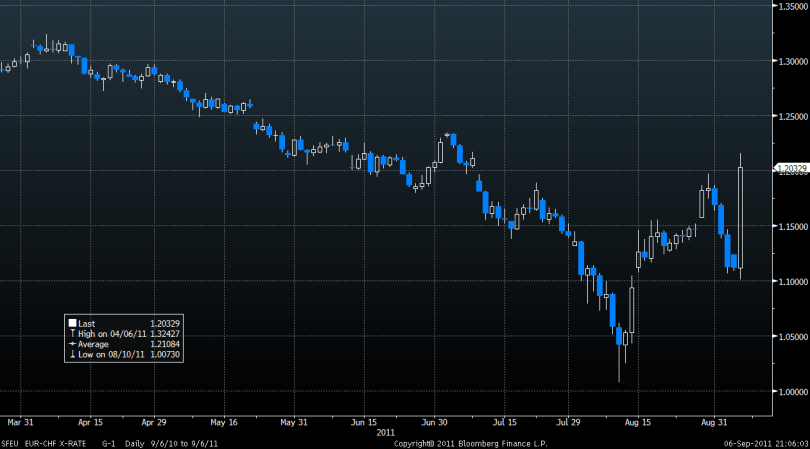
Task: Click the white Last square in legend
Action: pos(72,323)
